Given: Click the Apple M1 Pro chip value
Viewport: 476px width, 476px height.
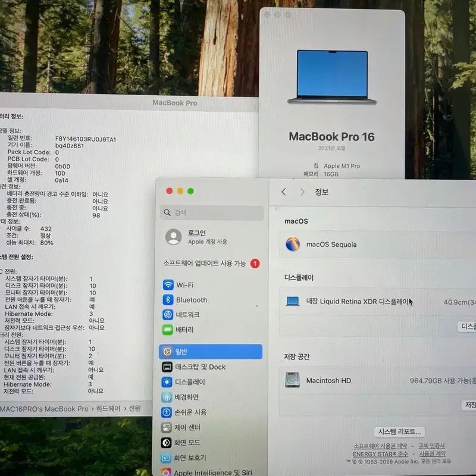Looking at the screenshot, I should point(342,166).
